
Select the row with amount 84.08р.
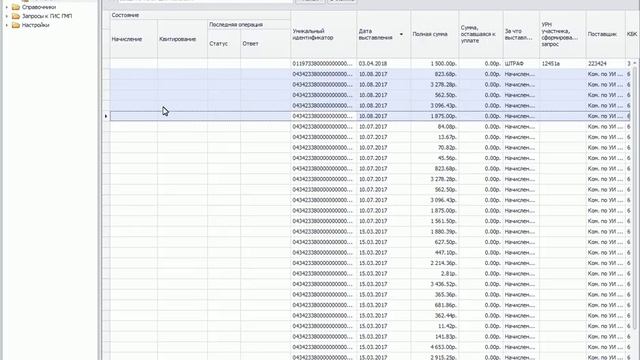[x=371, y=127]
